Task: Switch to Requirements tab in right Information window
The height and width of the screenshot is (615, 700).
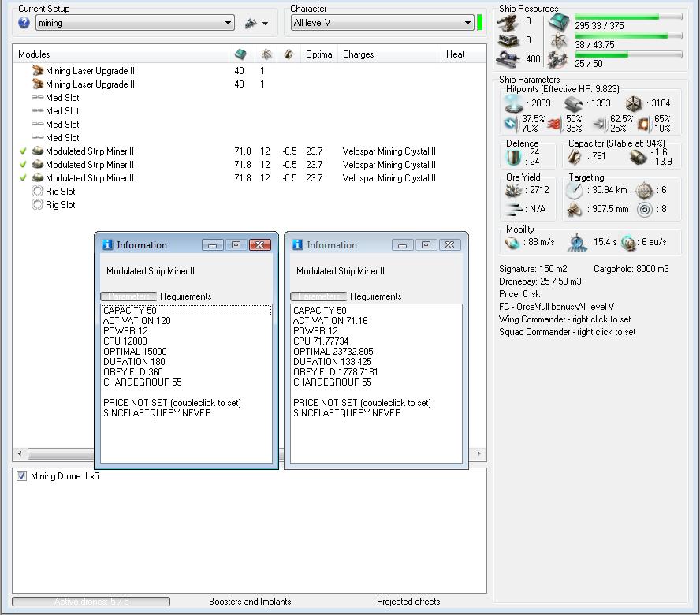Action: point(375,296)
